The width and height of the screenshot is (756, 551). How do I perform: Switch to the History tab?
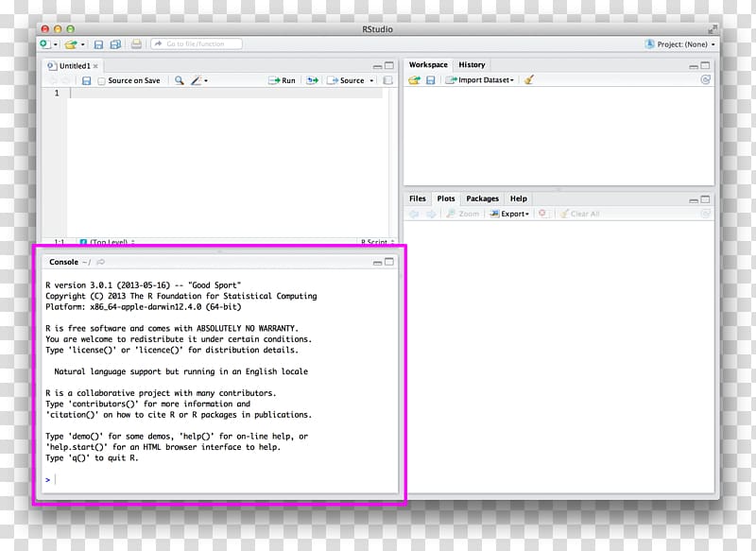pyautogui.click(x=472, y=64)
